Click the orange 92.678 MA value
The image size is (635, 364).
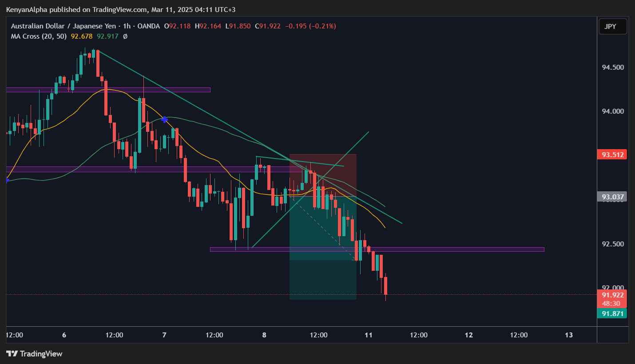[x=82, y=36]
